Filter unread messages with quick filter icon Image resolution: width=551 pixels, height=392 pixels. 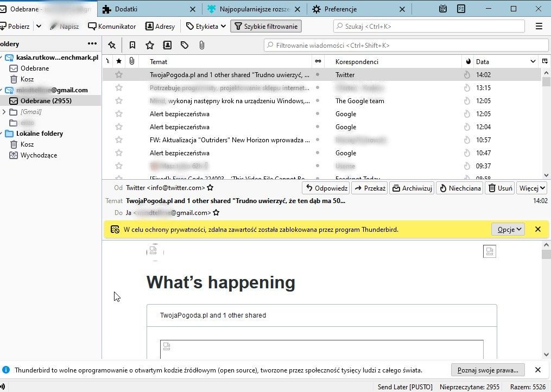point(132,45)
